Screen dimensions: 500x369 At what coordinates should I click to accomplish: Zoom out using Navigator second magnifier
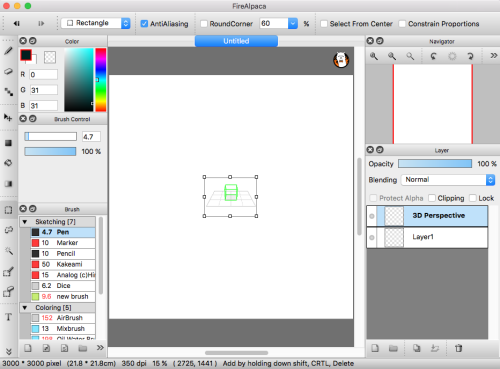click(392, 56)
